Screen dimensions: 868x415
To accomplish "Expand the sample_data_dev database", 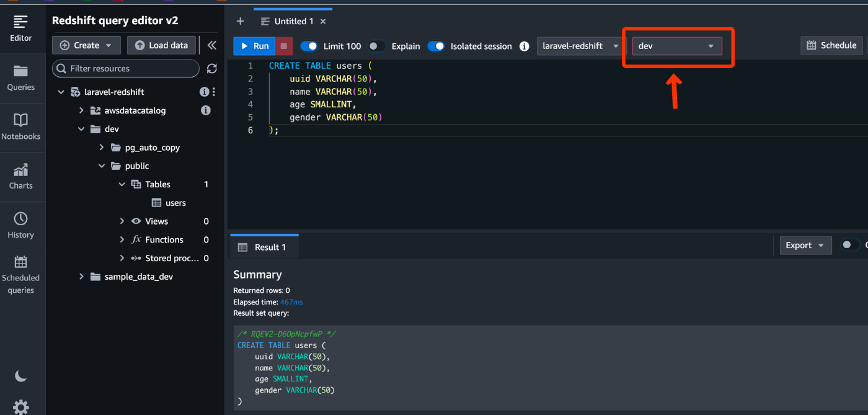I will point(81,277).
